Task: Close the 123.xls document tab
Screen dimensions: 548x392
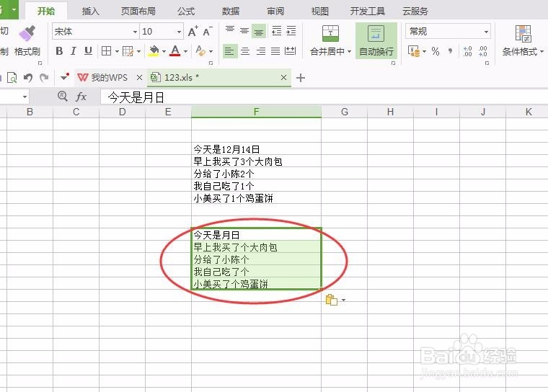Action: [x=284, y=77]
